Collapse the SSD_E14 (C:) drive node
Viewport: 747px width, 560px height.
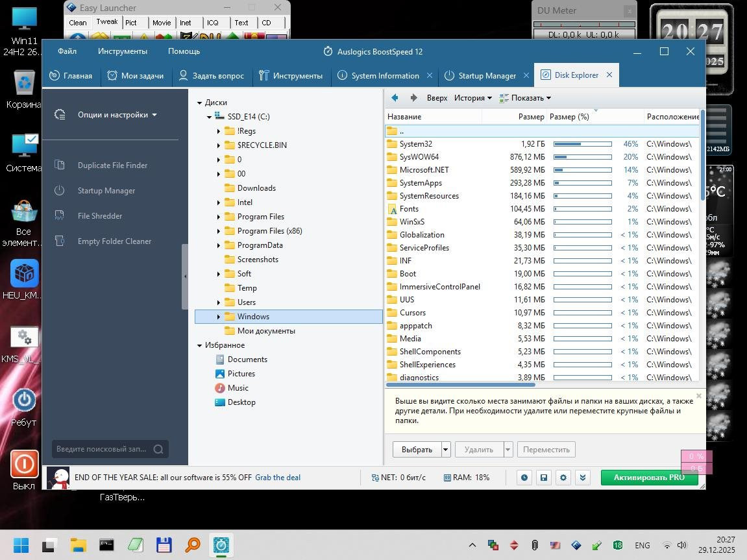tap(209, 117)
